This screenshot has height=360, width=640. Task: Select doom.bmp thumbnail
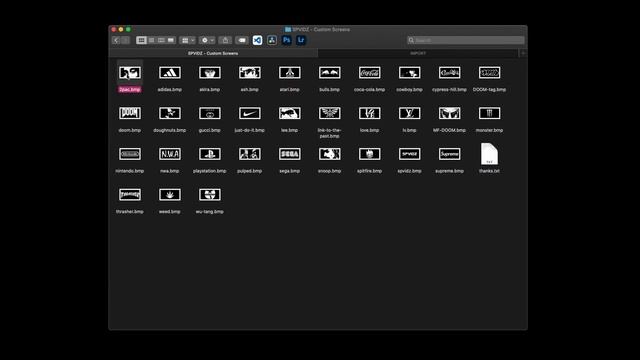click(130, 113)
